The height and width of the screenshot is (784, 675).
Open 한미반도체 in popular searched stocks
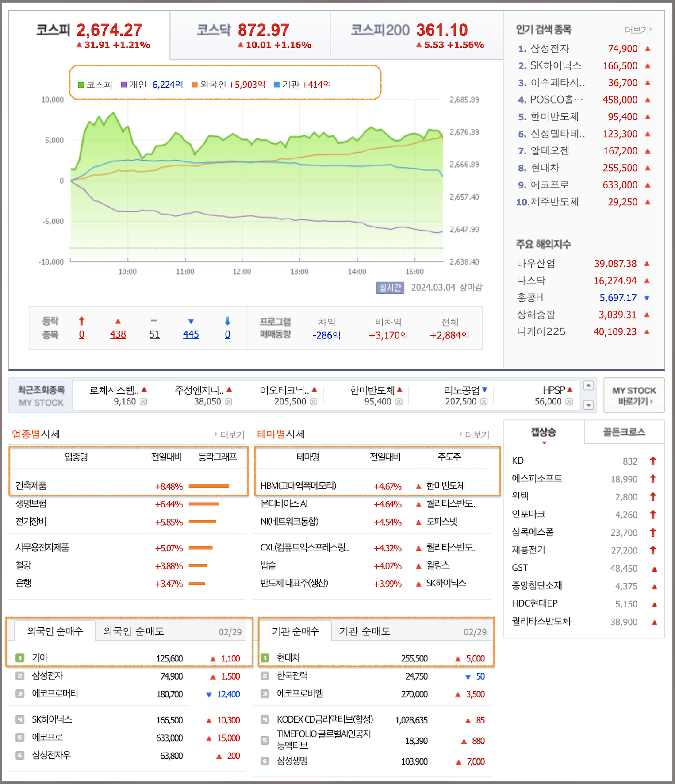[554, 117]
